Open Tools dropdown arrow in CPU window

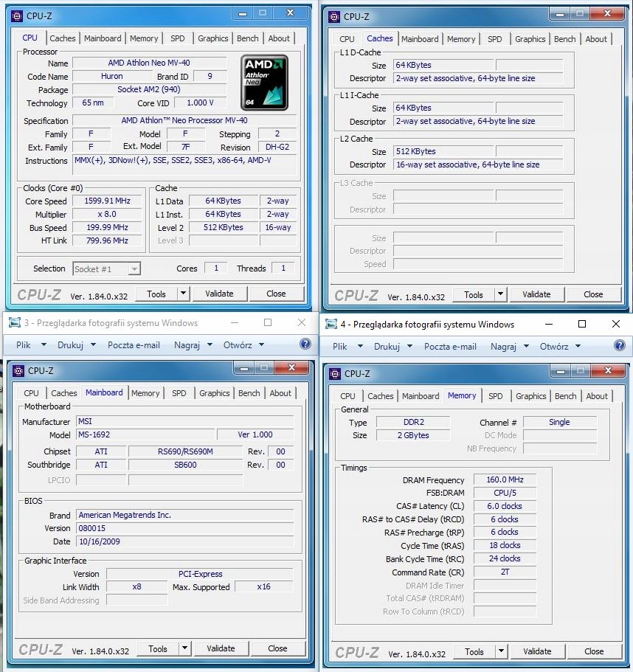tap(184, 294)
